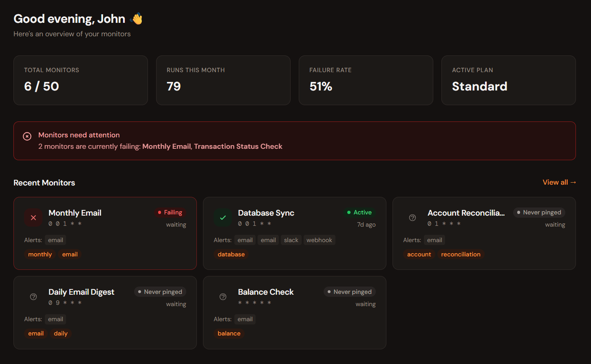Click the reconciliation tag on Account Reconciliation
This screenshot has height=364, width=591.
(x=461, y=254)
